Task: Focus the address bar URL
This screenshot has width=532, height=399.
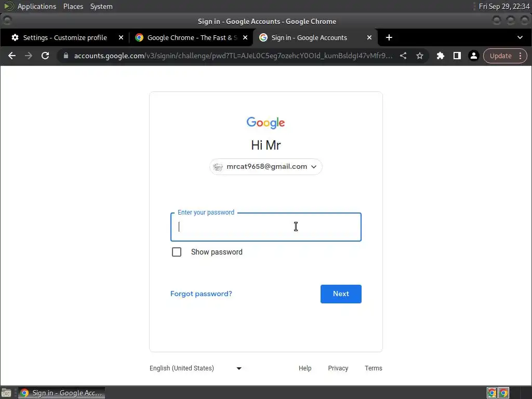Action: point(233,56)
